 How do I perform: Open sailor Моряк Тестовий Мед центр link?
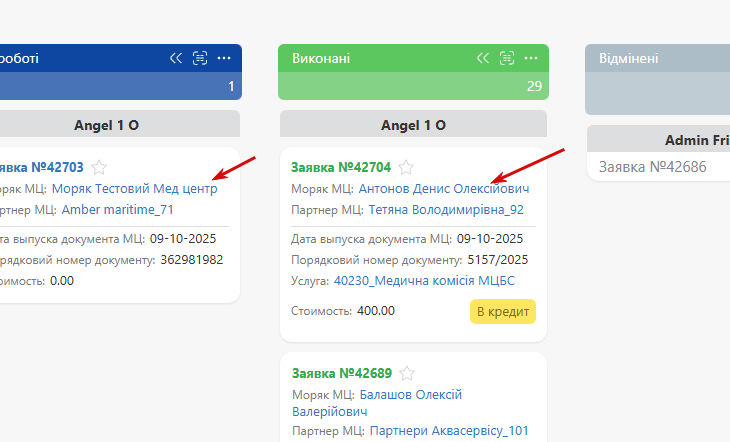click(134, 189)
